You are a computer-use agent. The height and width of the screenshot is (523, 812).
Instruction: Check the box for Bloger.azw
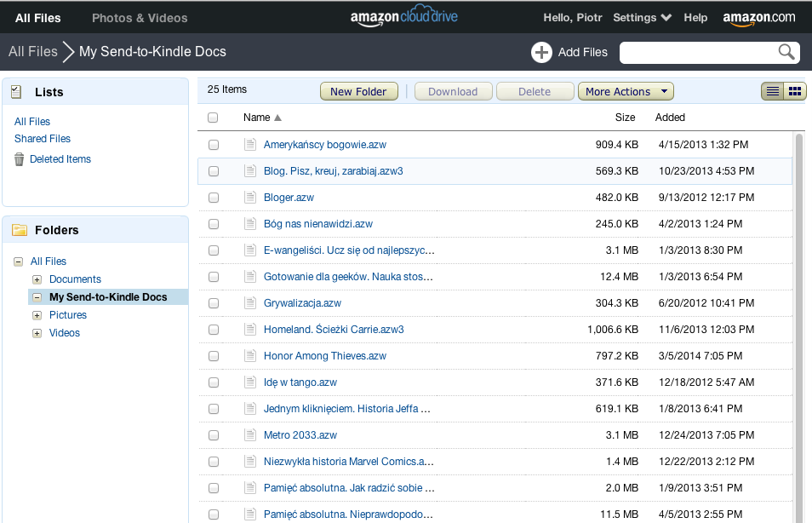214,198
